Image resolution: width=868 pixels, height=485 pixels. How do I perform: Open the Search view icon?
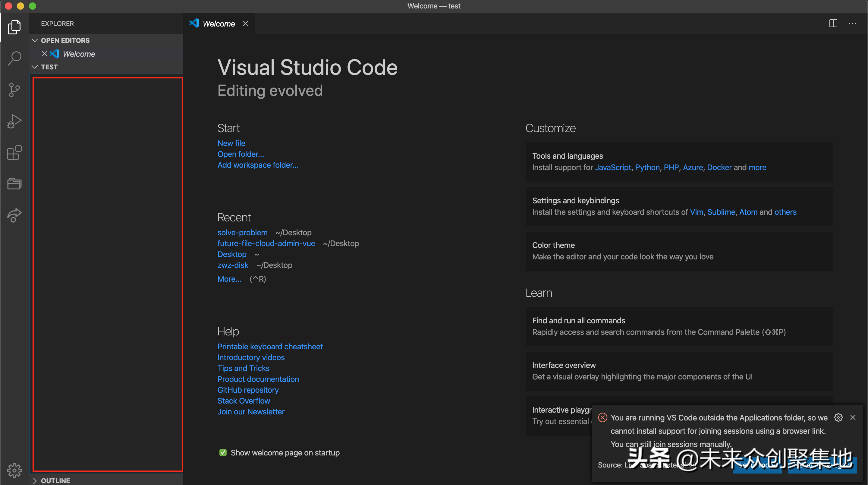14,58
